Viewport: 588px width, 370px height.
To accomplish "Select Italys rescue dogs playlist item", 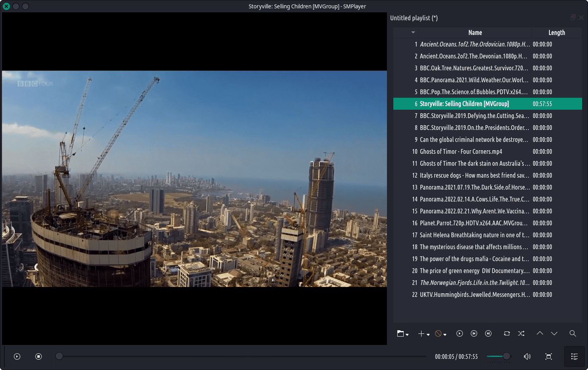I will [x=487, y=175].
